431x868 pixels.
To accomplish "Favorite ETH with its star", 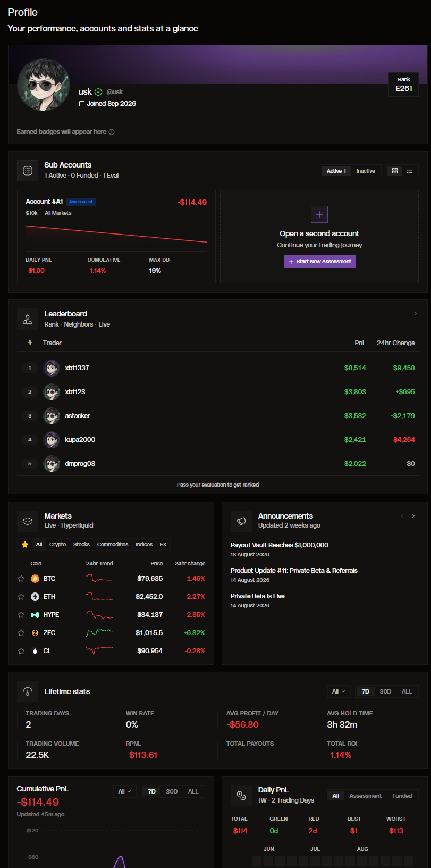I will click(21, 597).
